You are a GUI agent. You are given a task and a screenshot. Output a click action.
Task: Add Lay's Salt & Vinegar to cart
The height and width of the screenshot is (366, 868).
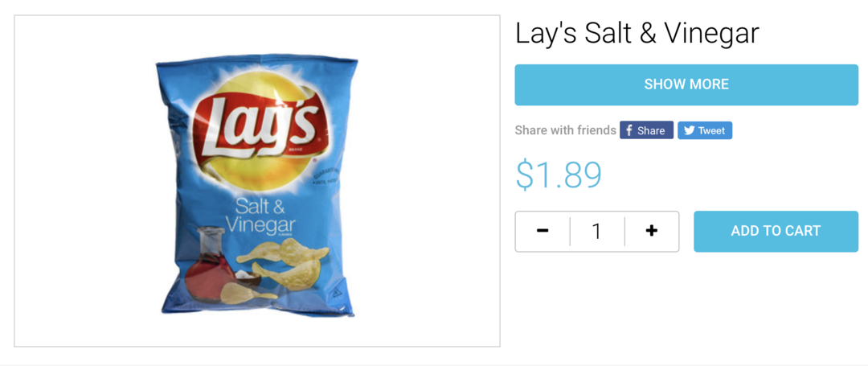(x=776, y=231)
